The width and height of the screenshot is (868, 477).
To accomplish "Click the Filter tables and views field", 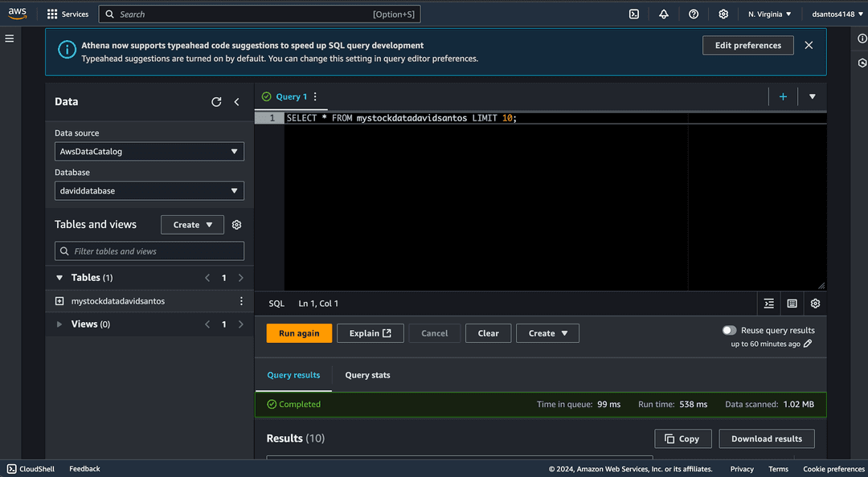I will click(x=149, y=251).
